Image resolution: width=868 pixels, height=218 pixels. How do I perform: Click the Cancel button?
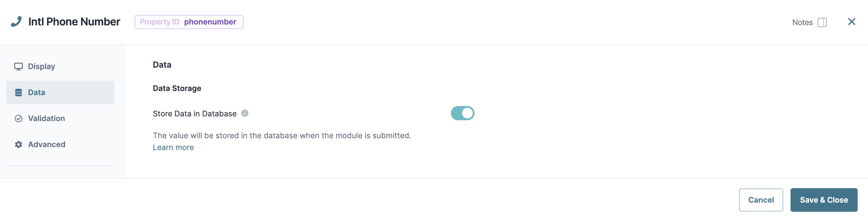(761, 200)
